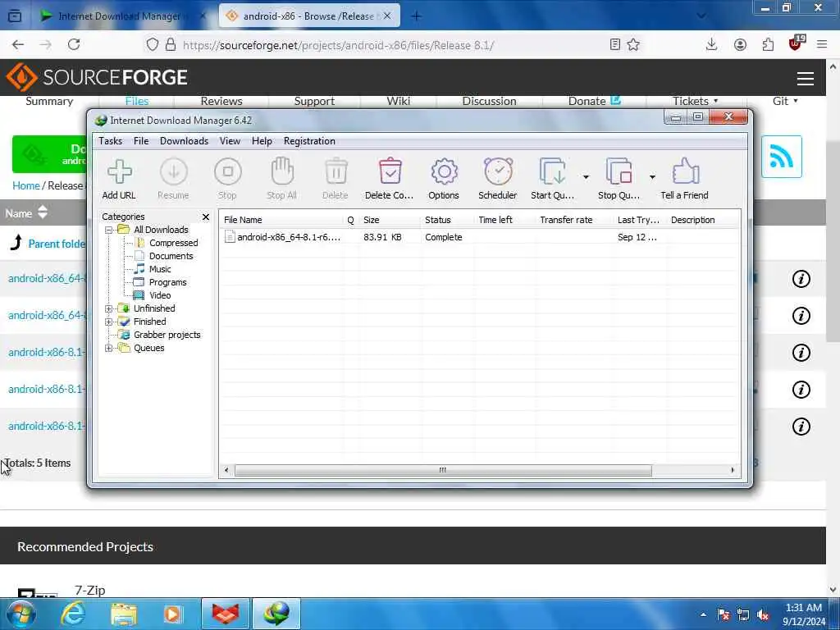The image size is (840, 630).
Task: Open Firefox account icon
Action: click(740, 44)
